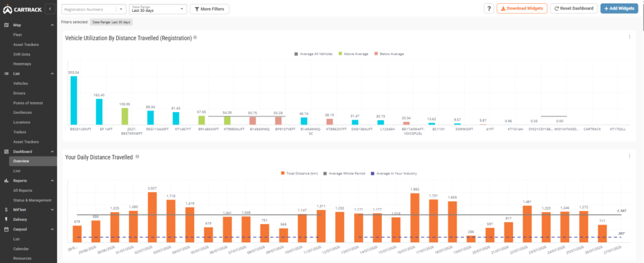Viewport: 644px width, 263px height.
Task: Go to Drivers list
Action: tap(19, 93)
